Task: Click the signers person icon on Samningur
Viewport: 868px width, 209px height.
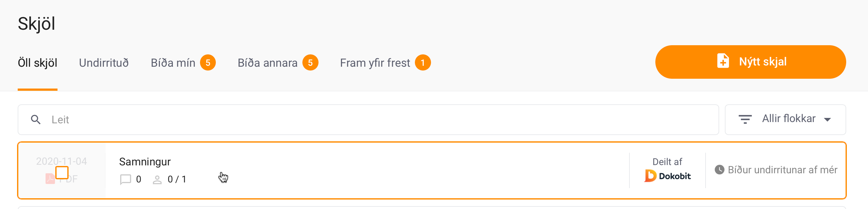Action: pos(157,180)
